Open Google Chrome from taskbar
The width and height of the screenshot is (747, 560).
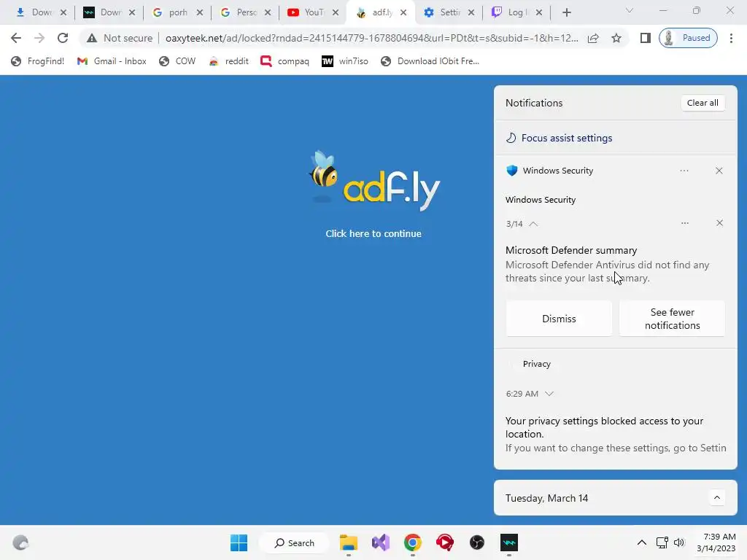pyautogui.click(x=413, y=542)
